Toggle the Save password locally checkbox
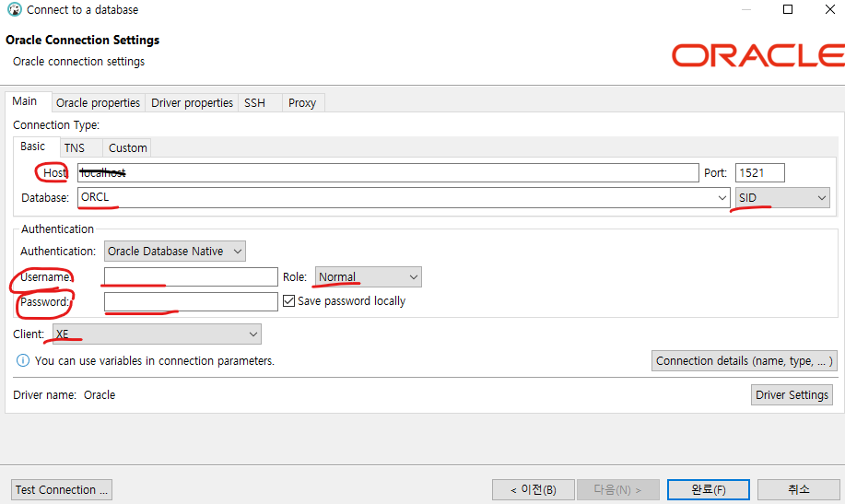 coord(288,300)
